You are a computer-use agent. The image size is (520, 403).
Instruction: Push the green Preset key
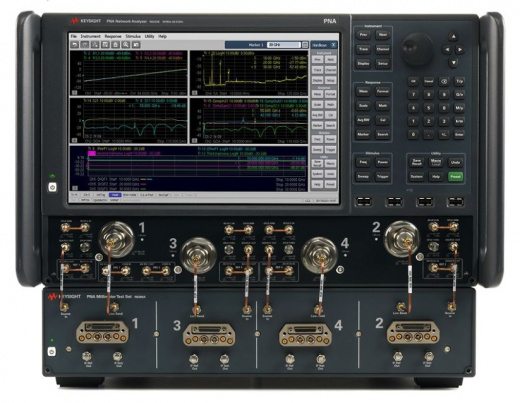pos(455,177)
